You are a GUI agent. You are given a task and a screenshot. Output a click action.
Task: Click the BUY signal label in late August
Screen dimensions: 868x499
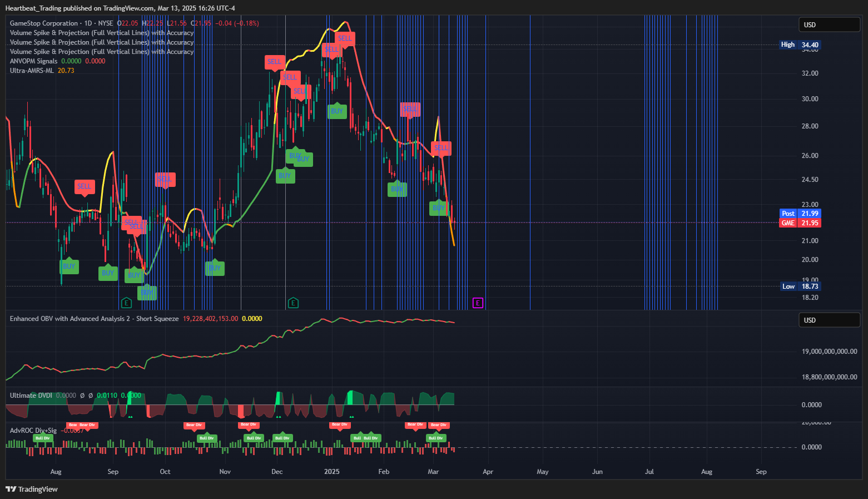[x=108, y=273]
